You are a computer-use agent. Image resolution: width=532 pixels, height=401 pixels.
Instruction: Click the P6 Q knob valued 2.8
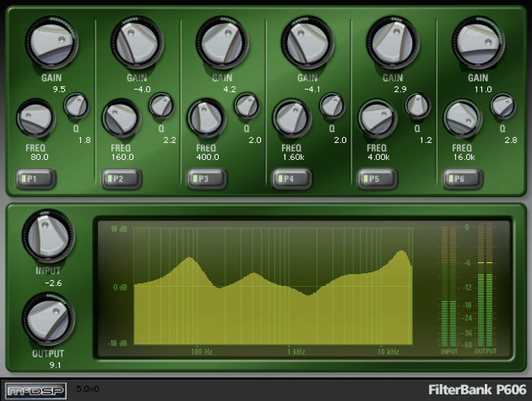click(503, 106)
